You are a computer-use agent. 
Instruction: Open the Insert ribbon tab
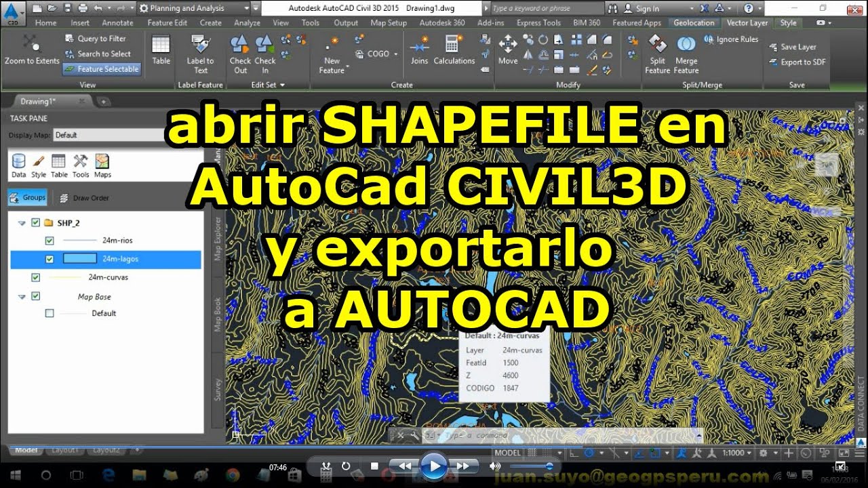tap(80, 22)
